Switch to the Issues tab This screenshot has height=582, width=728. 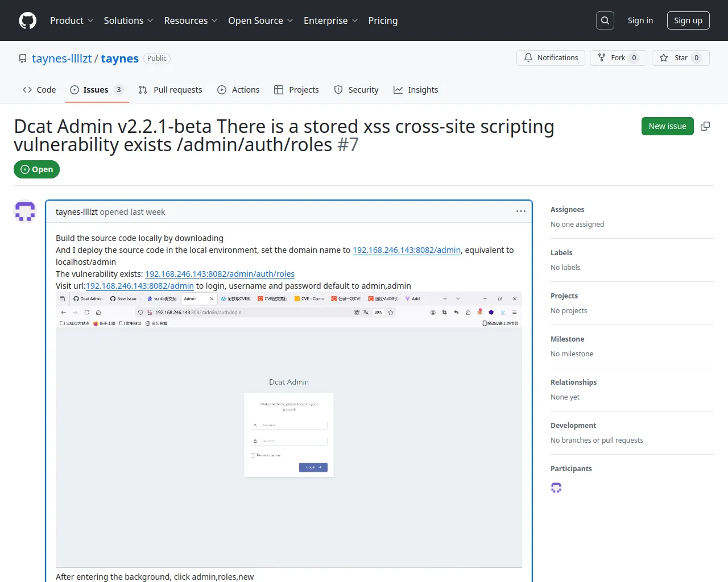pyautogui.click(x=97, y=90)
